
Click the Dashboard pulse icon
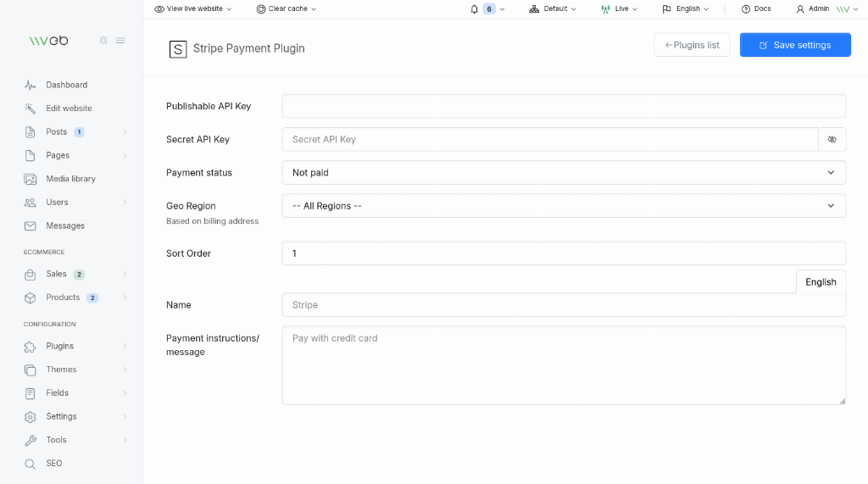coord(30,85)
